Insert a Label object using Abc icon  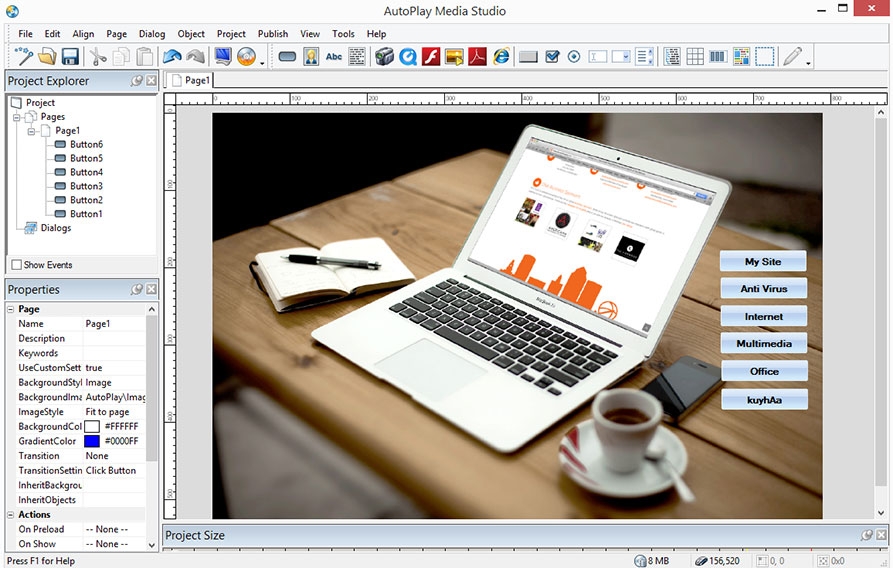[x=334, y=57]
